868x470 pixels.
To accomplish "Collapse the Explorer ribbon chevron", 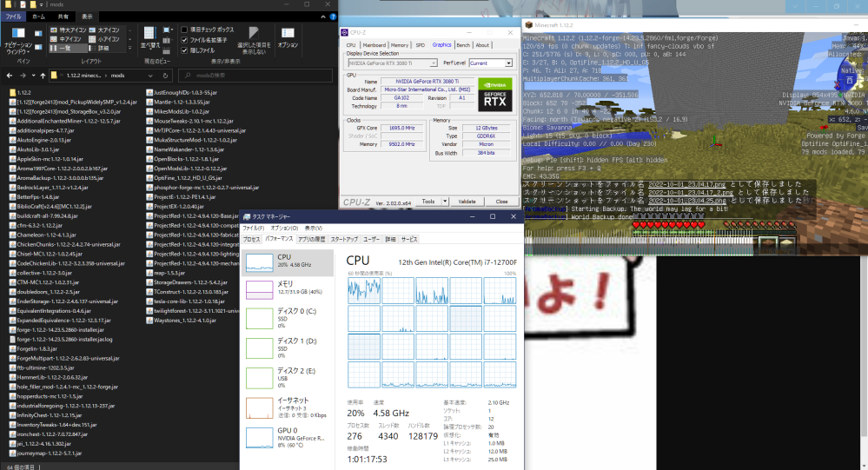I will 323,17.
